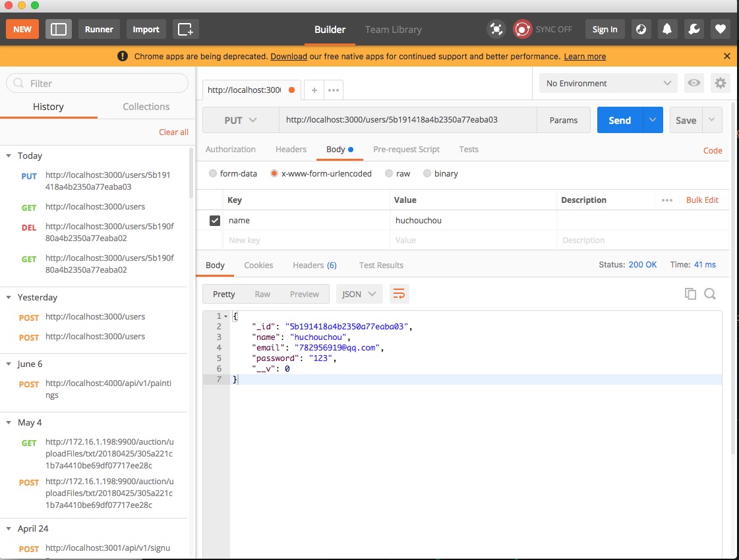
Task: Click the interceptor satellite icon
Action: click(496, 29)
